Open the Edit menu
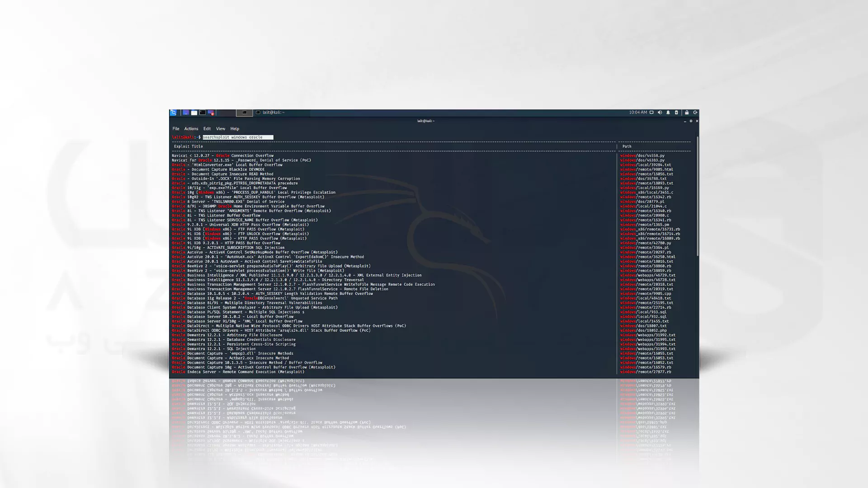Screen dimensions: 868x488 pyautogui.click(x=207, y=129)
